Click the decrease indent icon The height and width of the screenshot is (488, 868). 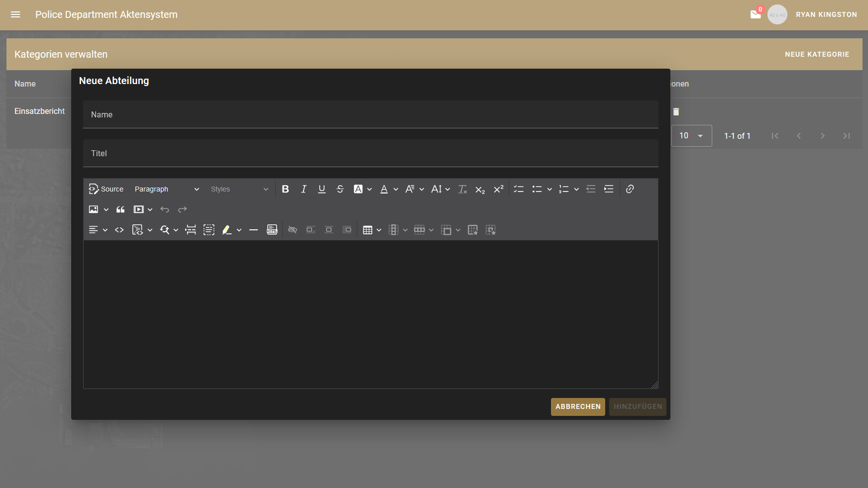click(x=591, y=189)
